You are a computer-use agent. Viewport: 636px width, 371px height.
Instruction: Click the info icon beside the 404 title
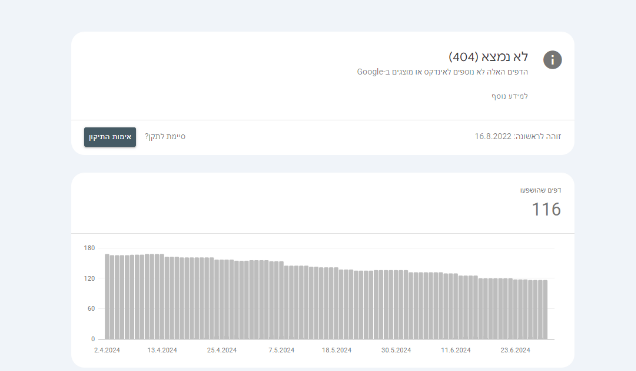[x=552, y=60]
